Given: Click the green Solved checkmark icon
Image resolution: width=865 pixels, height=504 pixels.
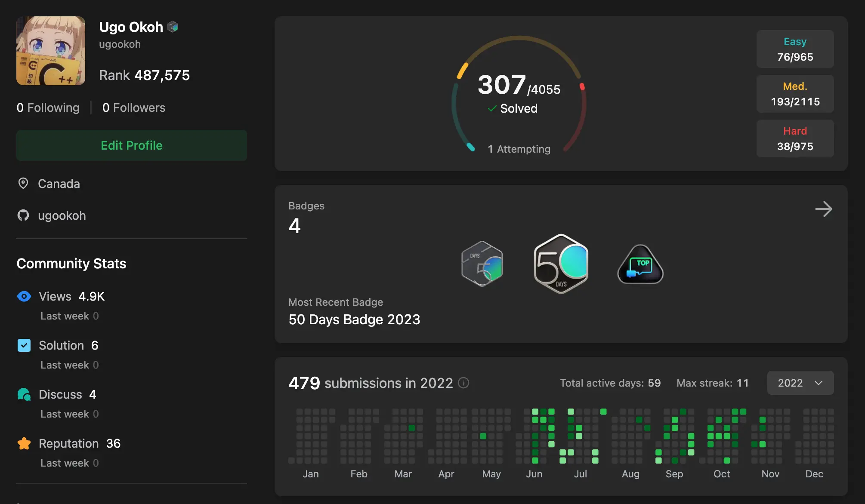Looking at the screenshot, I should (492, 108).
